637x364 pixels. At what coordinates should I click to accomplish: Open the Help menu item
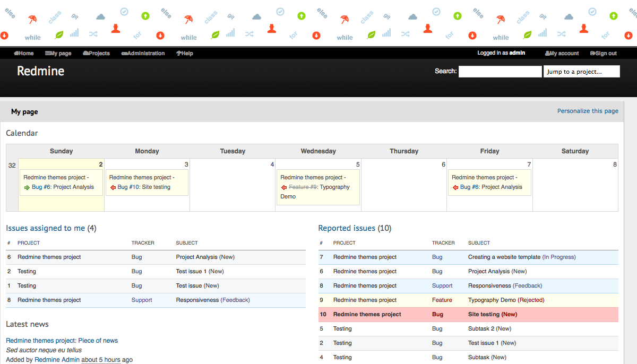click(185, 53)
